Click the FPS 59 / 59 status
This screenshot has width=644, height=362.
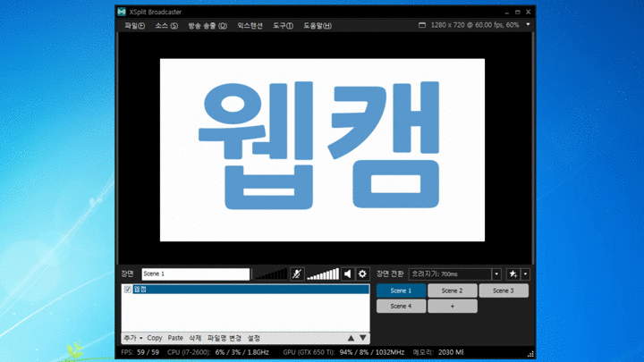click(140, 352)
